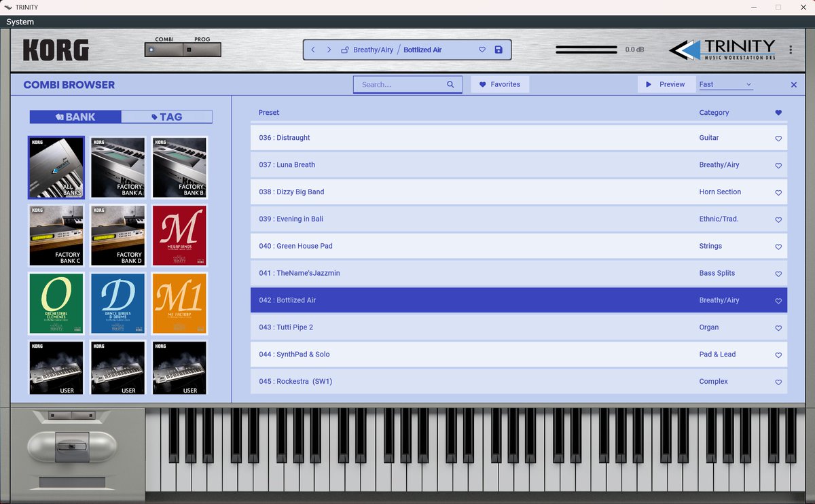Open the Fast preview speed dropdown
The width and height of the screenshot is (815, 504).
[x=725, y=84]
